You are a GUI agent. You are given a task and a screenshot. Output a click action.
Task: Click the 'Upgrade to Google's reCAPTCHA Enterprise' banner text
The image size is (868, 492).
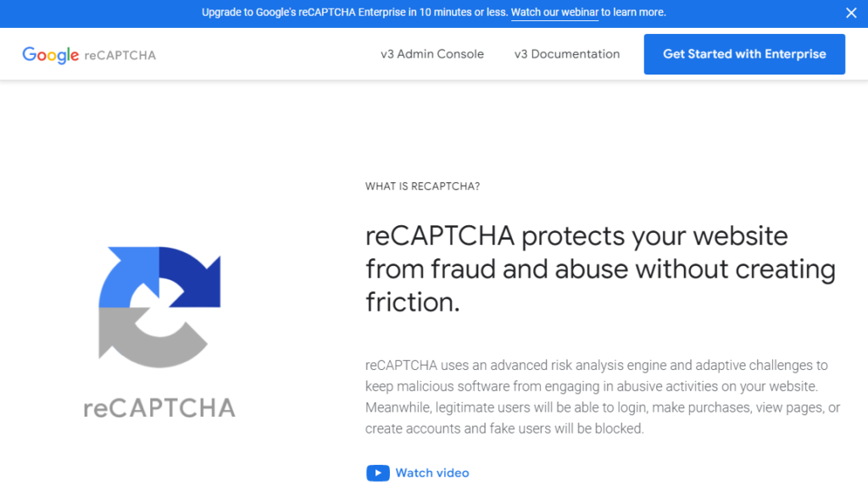click(355, 13)
